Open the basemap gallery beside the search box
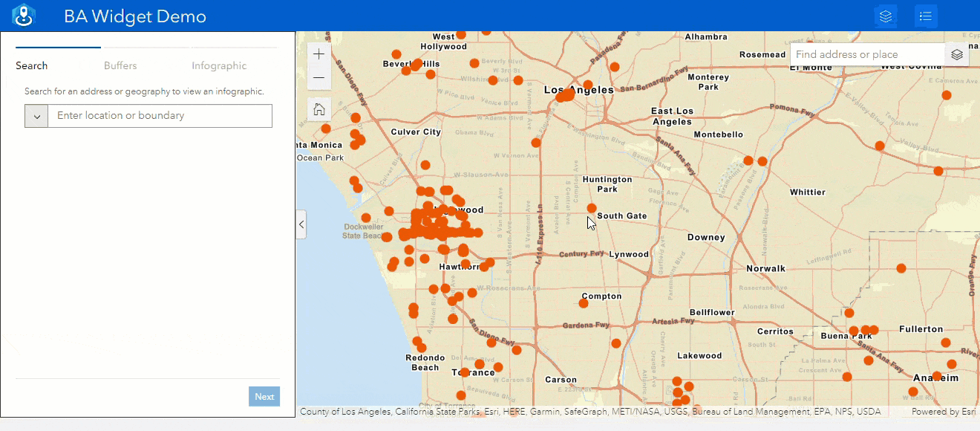This screenshot has width=980, height=431. [x=957, y=54]
